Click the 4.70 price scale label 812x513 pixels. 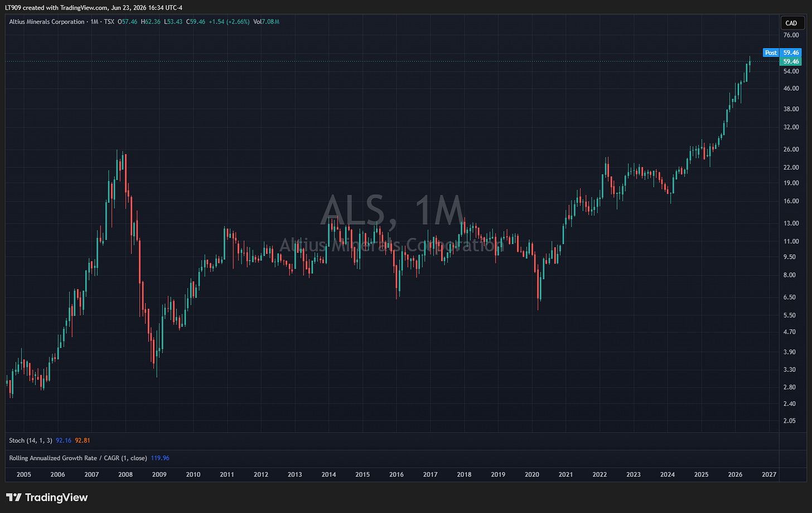pyautogui.click(x=789, y=332)
